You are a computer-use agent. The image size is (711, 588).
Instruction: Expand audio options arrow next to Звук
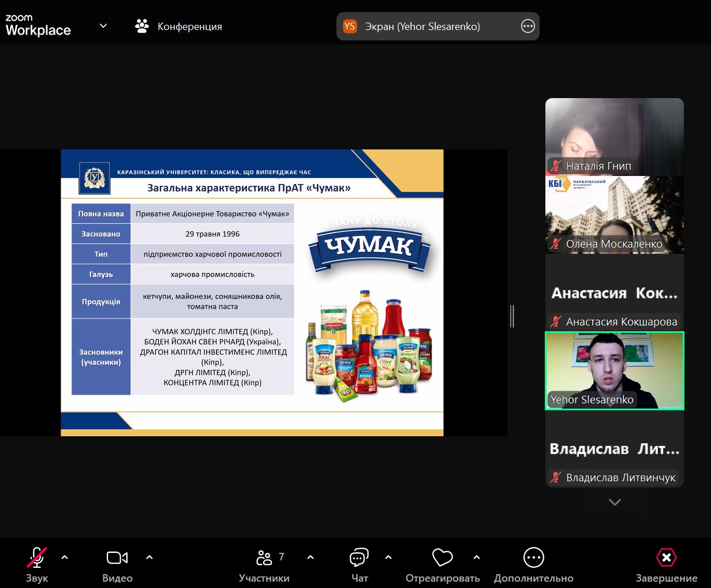pyautogui.click(x=65, y=557)
